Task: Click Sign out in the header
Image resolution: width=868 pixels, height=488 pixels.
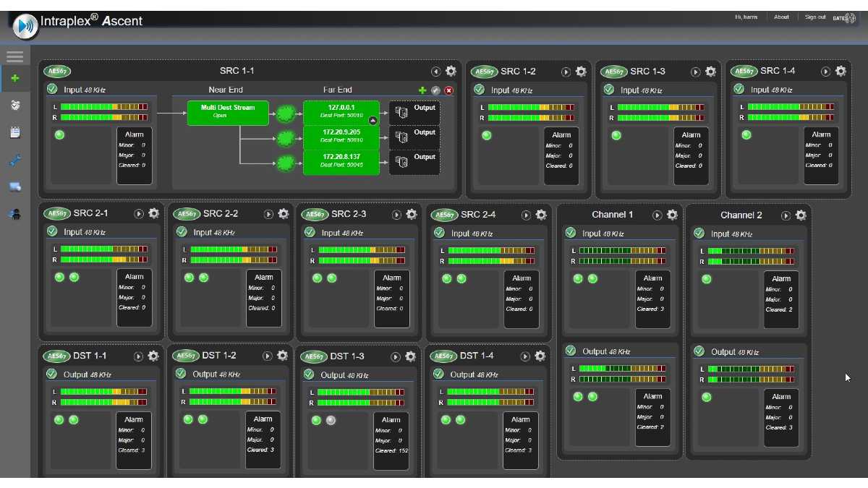Action: 815,17
